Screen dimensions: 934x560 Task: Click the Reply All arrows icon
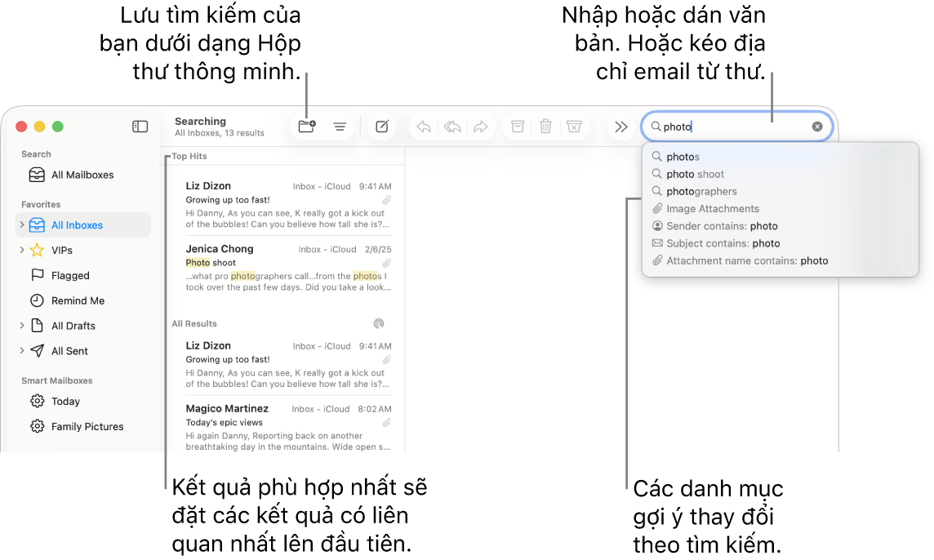tap(452, 127)
